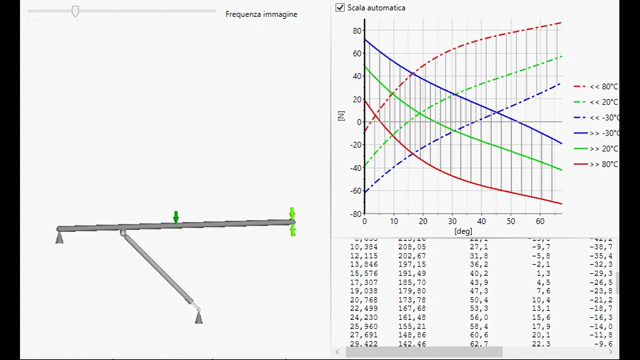The height and width of the screenshot is (360, 640).
Task: Select the dark green force arrow on beam
Action: 176,217
